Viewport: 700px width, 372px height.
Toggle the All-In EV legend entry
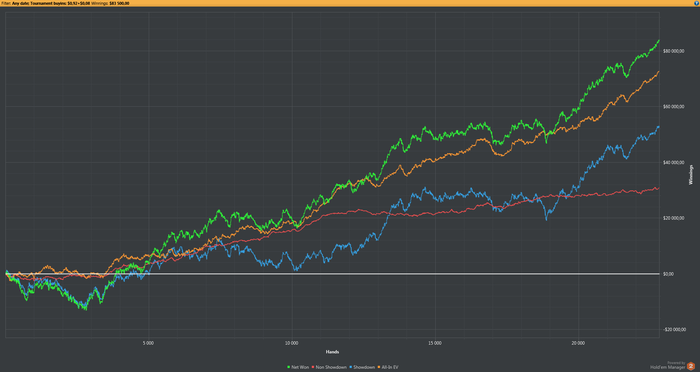[388, 367]
